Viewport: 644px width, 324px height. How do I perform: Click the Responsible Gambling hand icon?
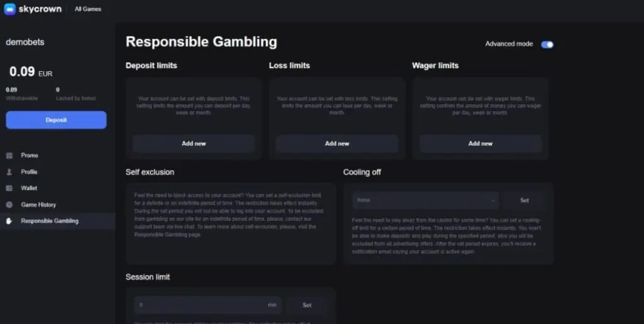[x=9, y=221]
